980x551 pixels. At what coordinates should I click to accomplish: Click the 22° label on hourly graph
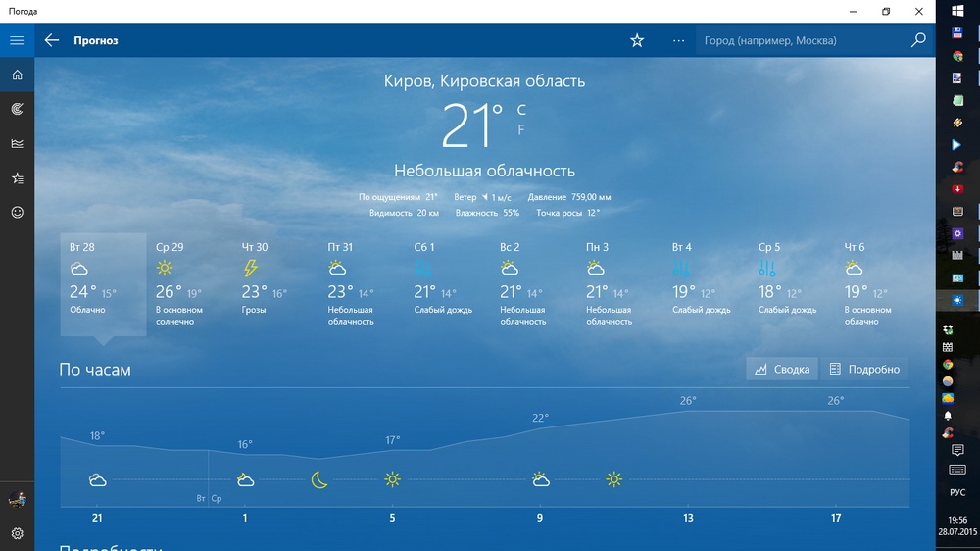tap(541, 417)
